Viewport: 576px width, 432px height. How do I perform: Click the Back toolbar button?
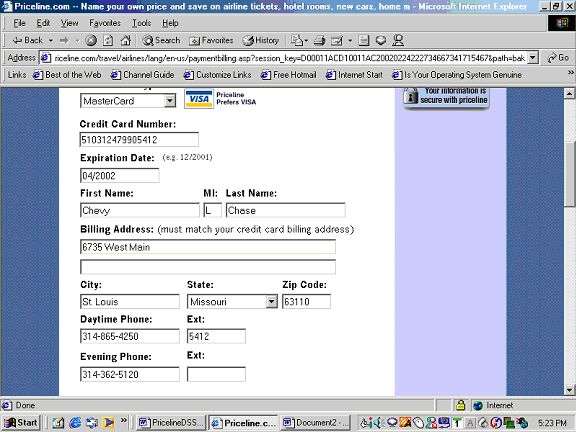[28, 40]
